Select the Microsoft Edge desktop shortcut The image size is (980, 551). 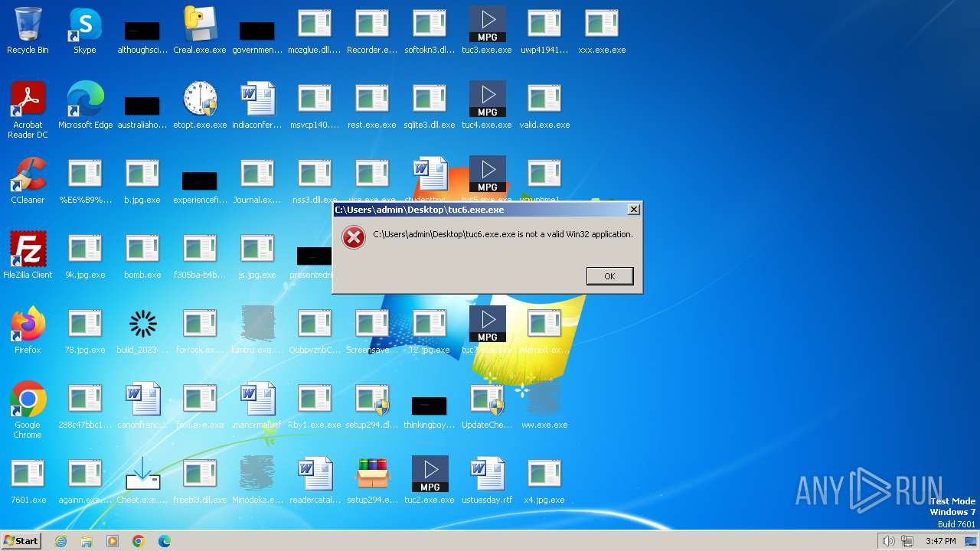click(x=85, y=99)
